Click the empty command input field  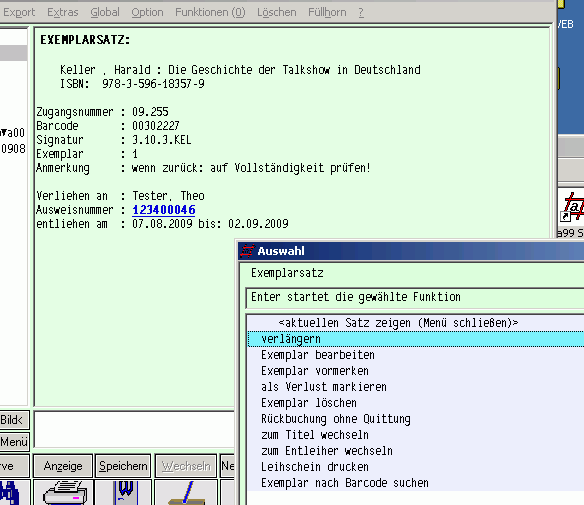click(134, 429)
